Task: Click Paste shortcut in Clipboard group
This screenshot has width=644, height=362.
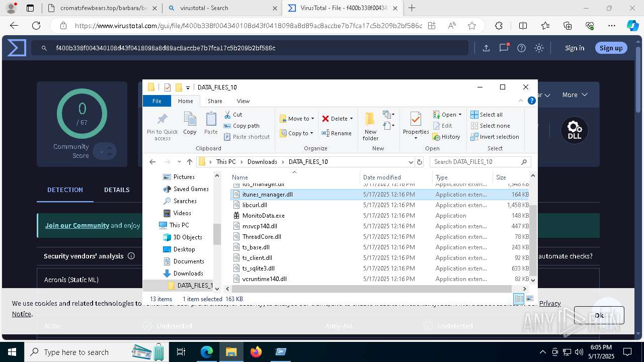Action: [x=247, y=137]
